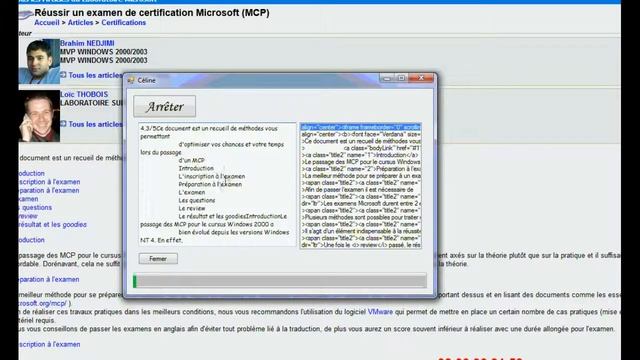Viewport: 640px width, 360px height.
Task: Select the list row 'Les examens Microsoft durent entre 2'
Action: (361, 204)
